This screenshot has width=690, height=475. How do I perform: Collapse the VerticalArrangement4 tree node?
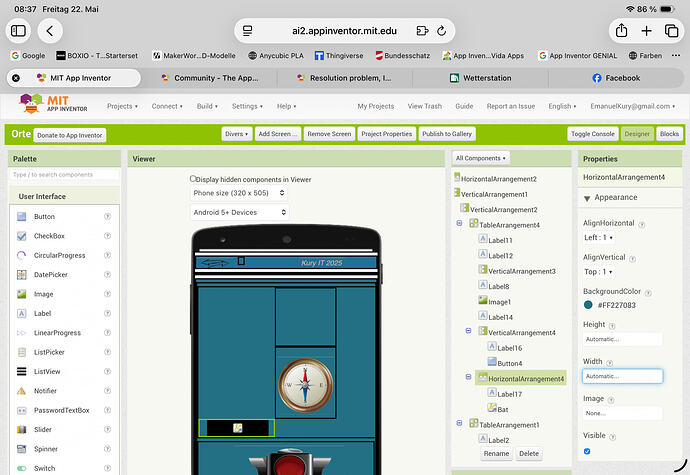click(468, 331)
